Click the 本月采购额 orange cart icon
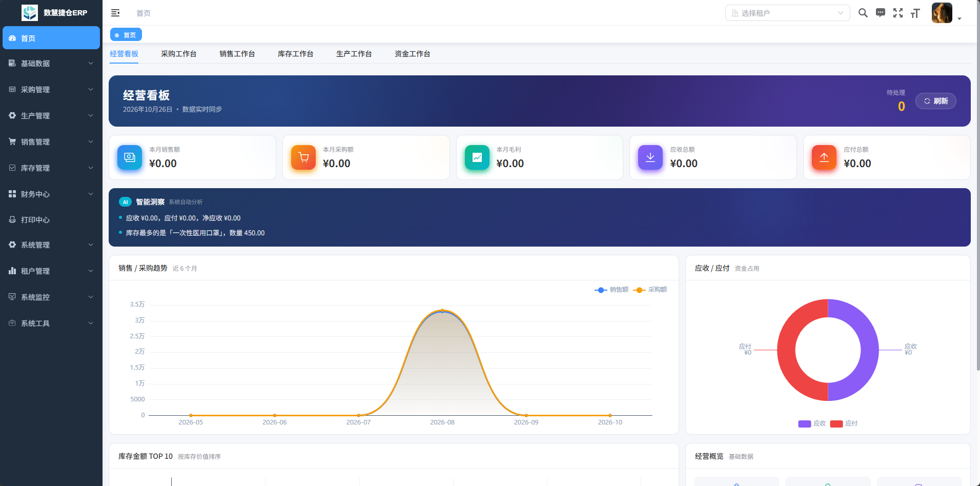The height and width of the screenshot is (486, 980). point(303,157)
